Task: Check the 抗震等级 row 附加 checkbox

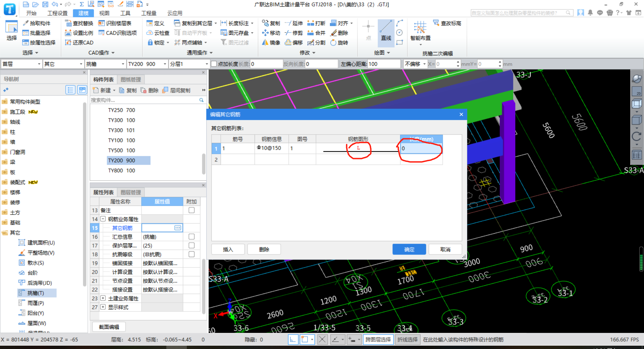Action: pos(192,254)
